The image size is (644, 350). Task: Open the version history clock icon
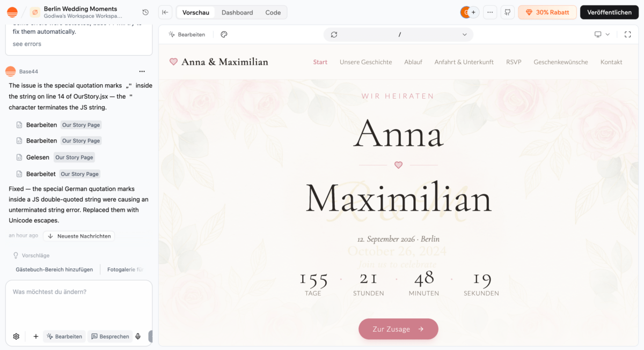click(145, 12)
